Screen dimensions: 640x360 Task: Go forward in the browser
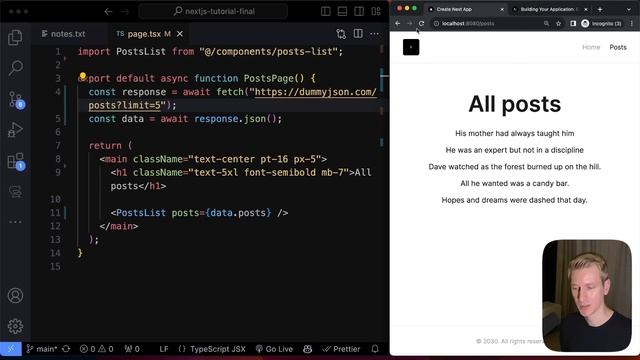point(409,23)
